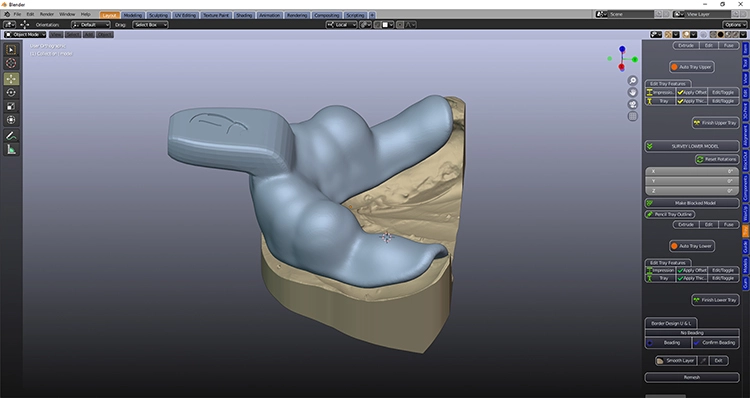Click Finish Upper Tray

pos(715,123)
